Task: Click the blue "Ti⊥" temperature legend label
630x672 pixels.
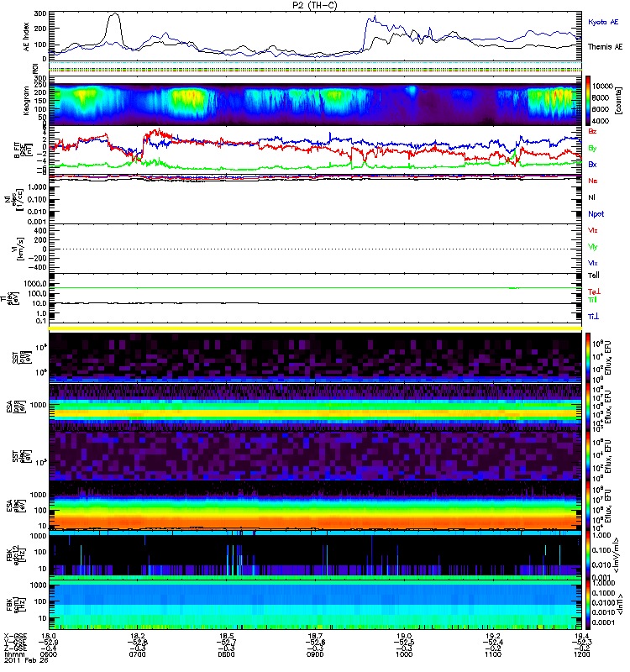Action: point(593,317)
